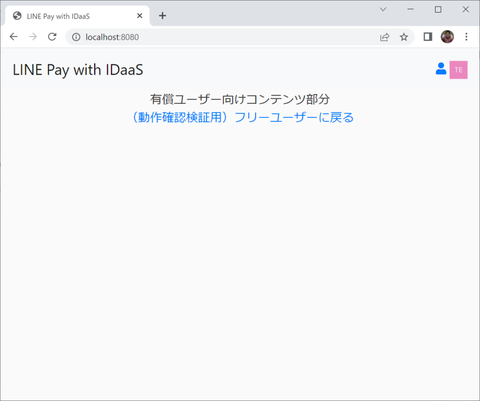This screenshot has width=480, height=401.
Task: Open the browser side panel icon
Action: pos(428,37)
